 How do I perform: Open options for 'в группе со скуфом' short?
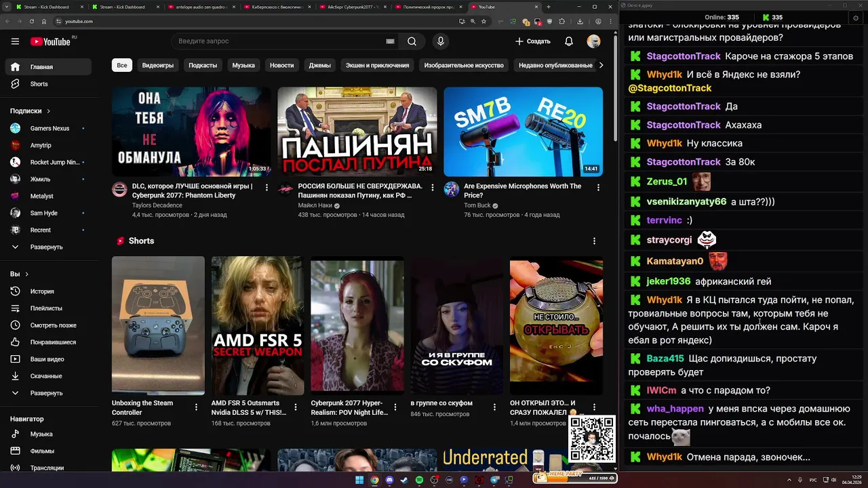[x=495, y=407]
